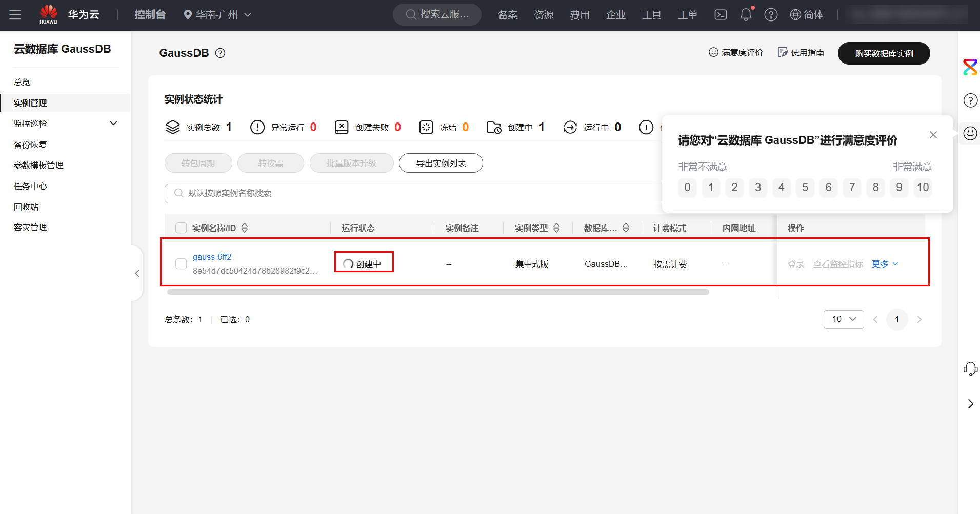Go to next page arrow
The height and width of the screenshot is (514, 980).
919,320
